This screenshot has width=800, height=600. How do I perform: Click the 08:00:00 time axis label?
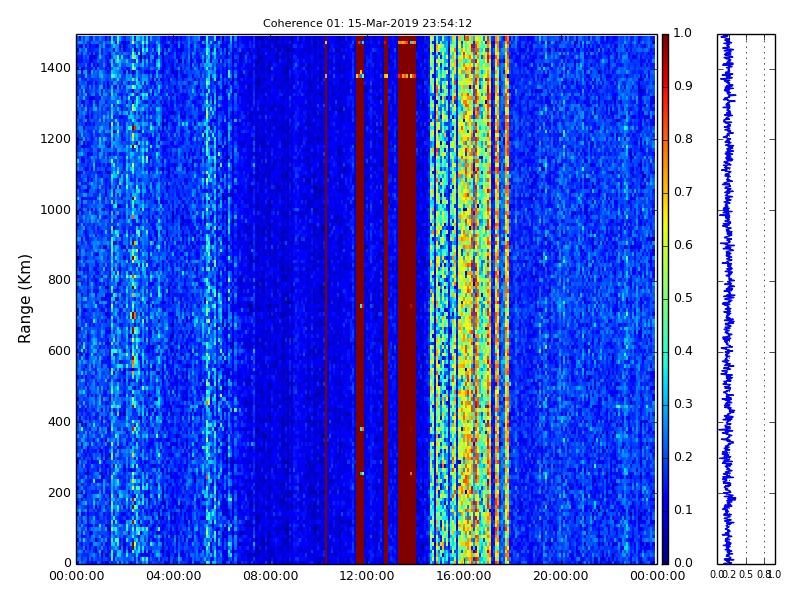tap(270, 577)
